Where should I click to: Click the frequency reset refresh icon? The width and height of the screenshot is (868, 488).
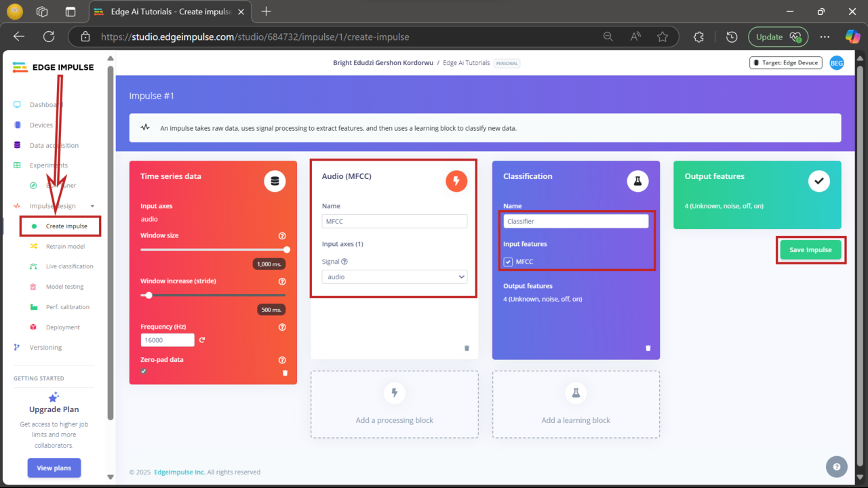(x=202, y=340)
